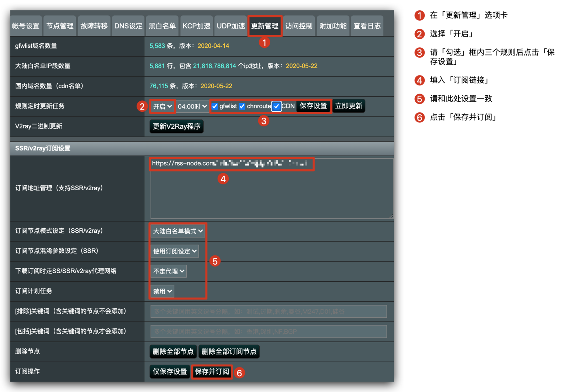Switch to the 节点管理 tab
This screenshot has height=392, width=569.
tap(60, 26)
